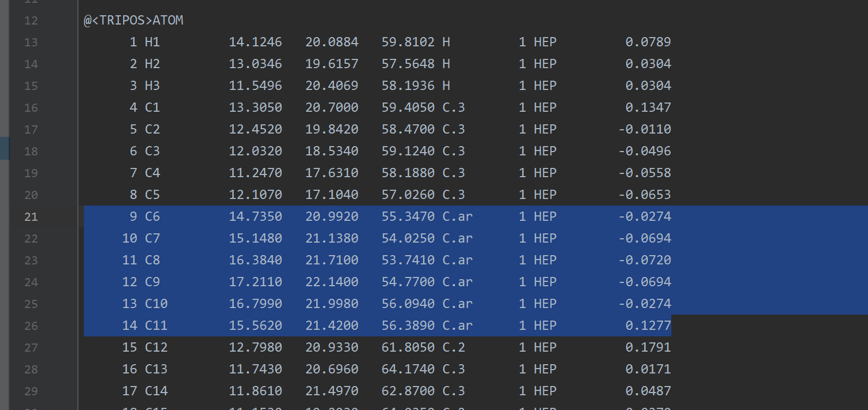Click z-coordinate 53.7410
Viewport: 868px width, 410px height.
pos(408,260)
